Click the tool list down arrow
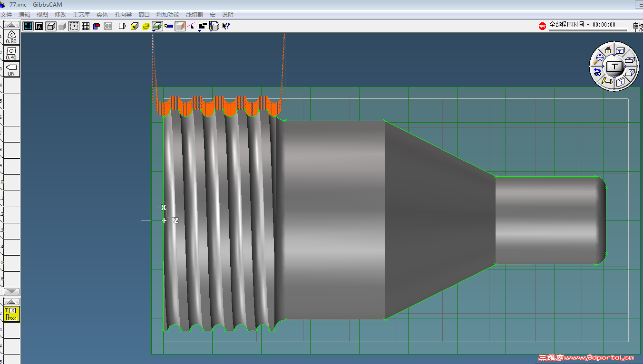 (12, 291)
